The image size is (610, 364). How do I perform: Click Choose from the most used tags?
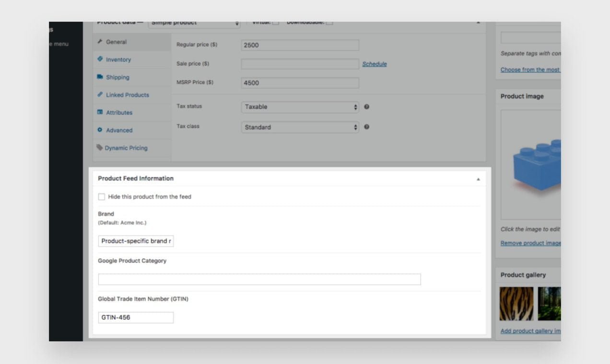tap(530, 70)
